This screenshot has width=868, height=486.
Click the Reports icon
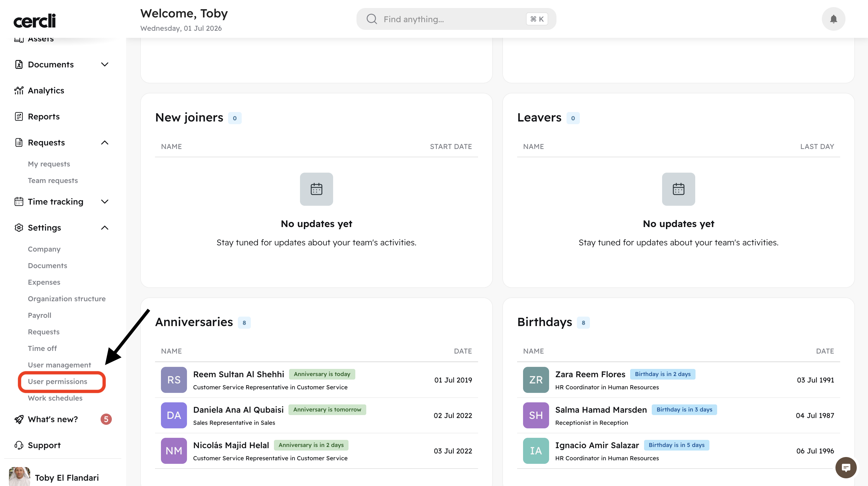click(19, 116)
